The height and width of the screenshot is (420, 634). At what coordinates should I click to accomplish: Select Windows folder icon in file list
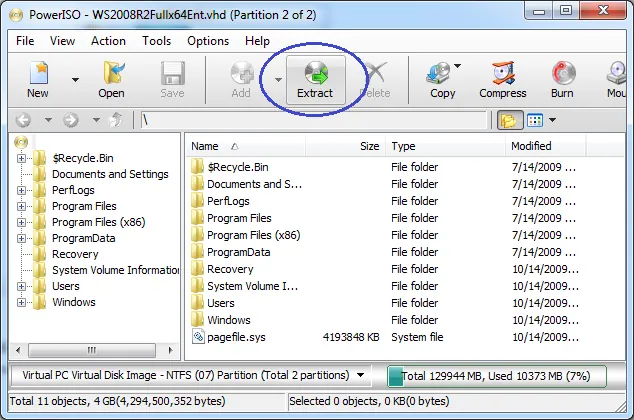[197, 319]
